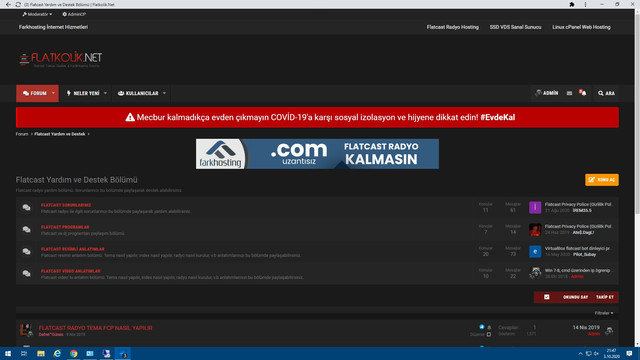
Task: Open browser extensions puzzle icon
Action: coord(572,4)
